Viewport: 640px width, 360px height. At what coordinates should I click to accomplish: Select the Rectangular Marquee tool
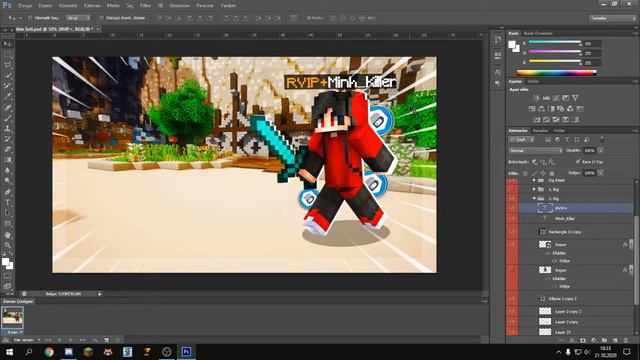[7, 54]
